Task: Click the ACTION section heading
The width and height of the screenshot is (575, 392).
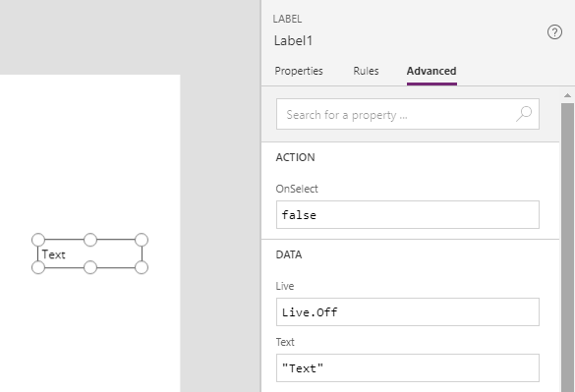Action: click(x=295, y=157)
